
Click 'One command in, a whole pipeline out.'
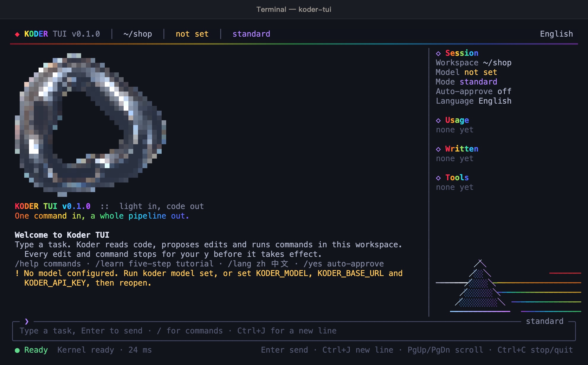[x=102, y=216]
